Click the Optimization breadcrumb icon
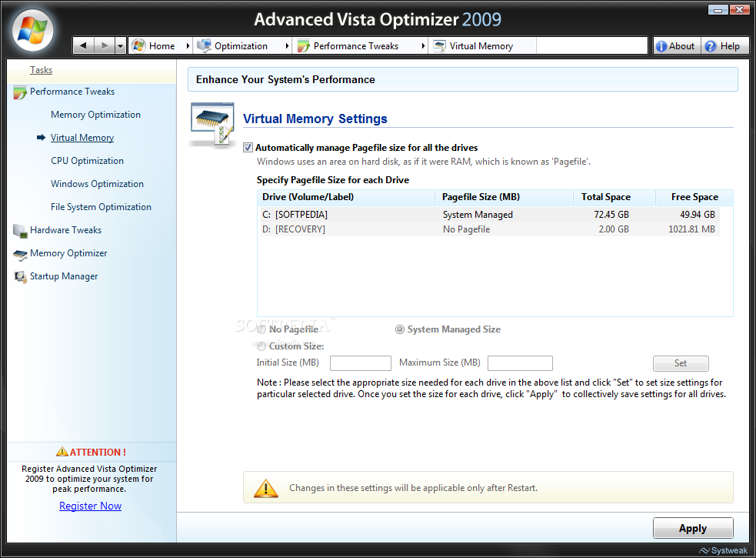Viewport: 756px width, 558px height. (204, 45)
